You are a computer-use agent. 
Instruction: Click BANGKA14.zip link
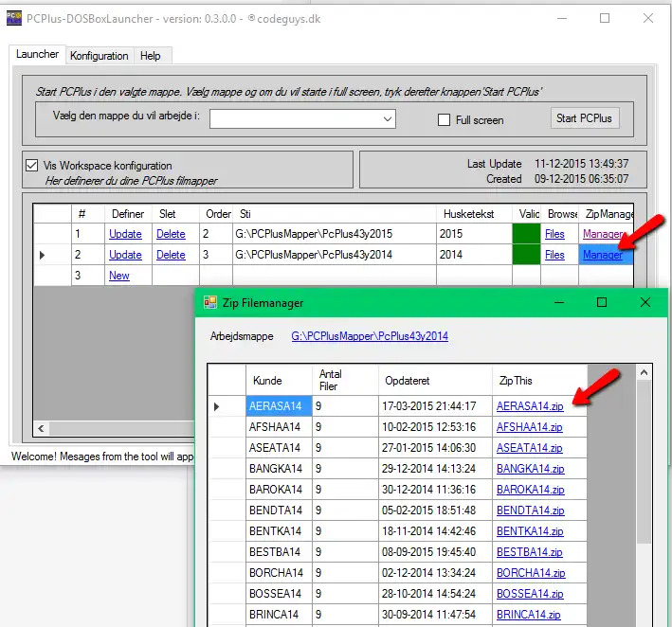[530, 469]
